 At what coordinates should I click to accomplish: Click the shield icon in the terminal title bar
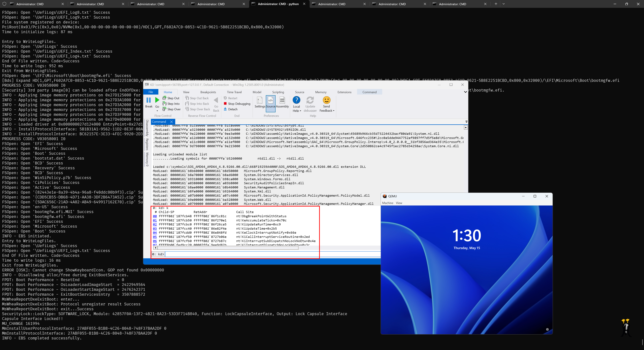pyautogui.click(x=4, y=4)
